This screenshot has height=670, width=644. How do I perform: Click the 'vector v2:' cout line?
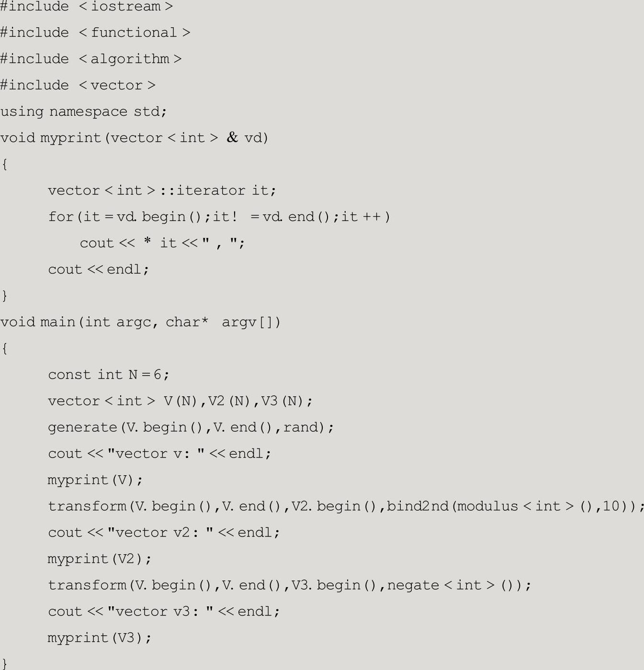pyautogui.click(x=164, y=533)
